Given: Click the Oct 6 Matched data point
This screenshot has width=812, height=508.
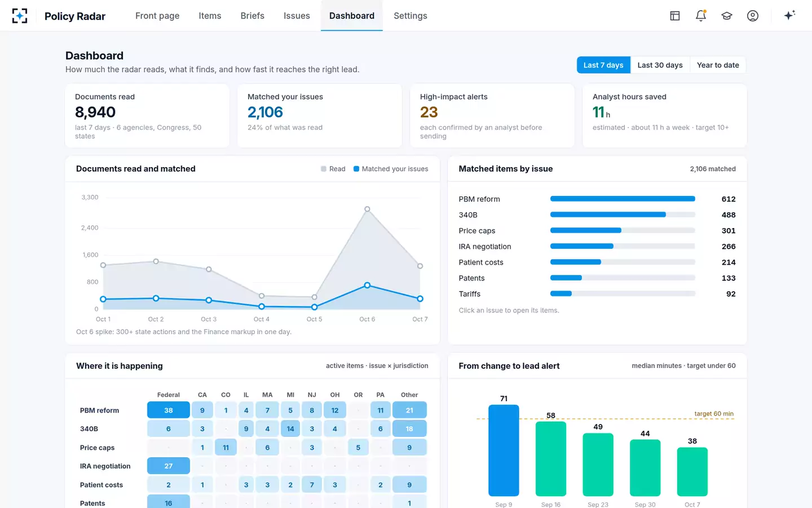Looking at the screenshot, I should point(367,285).
